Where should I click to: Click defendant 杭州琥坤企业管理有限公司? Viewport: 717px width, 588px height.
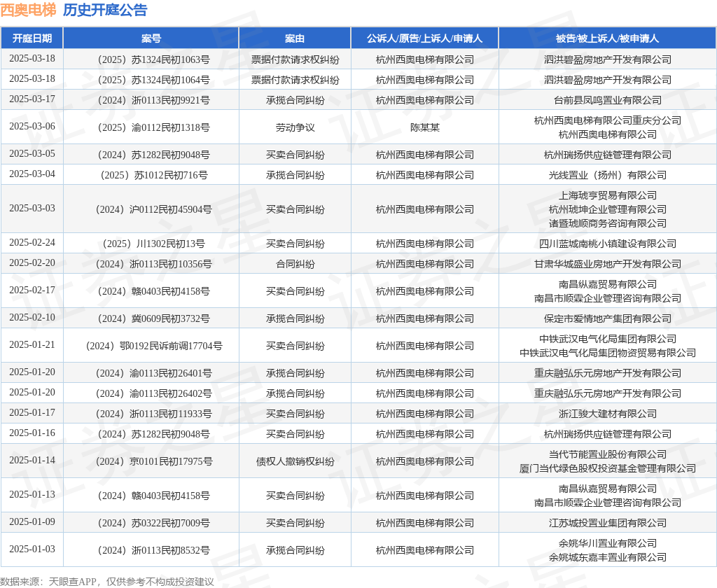[x=608, y=209]
